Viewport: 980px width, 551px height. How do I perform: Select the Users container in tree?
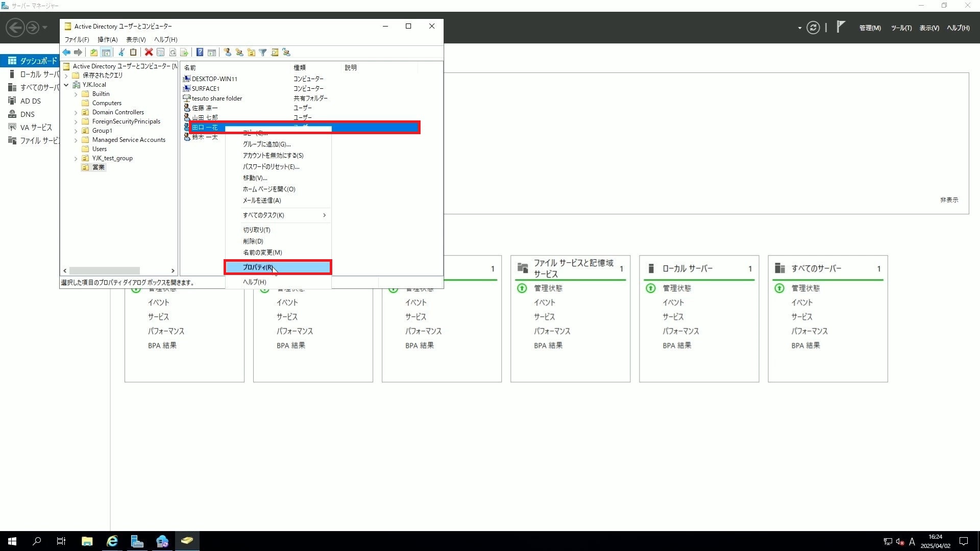pos(100,149)
